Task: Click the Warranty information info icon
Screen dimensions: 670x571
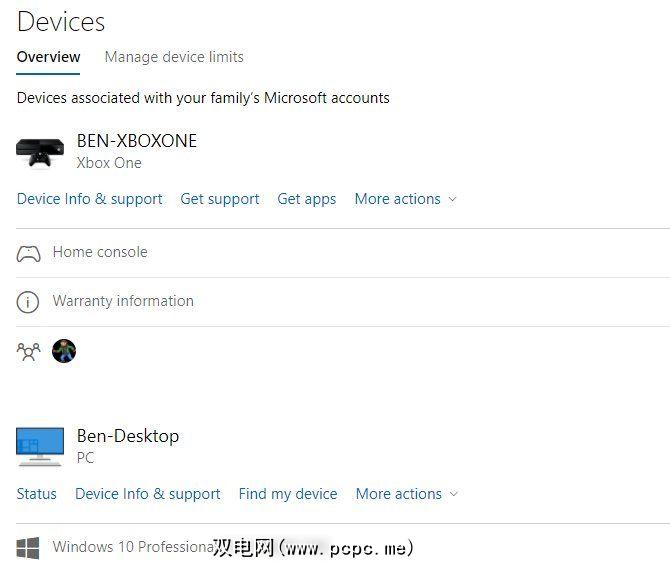Action: tap(29, 301)
